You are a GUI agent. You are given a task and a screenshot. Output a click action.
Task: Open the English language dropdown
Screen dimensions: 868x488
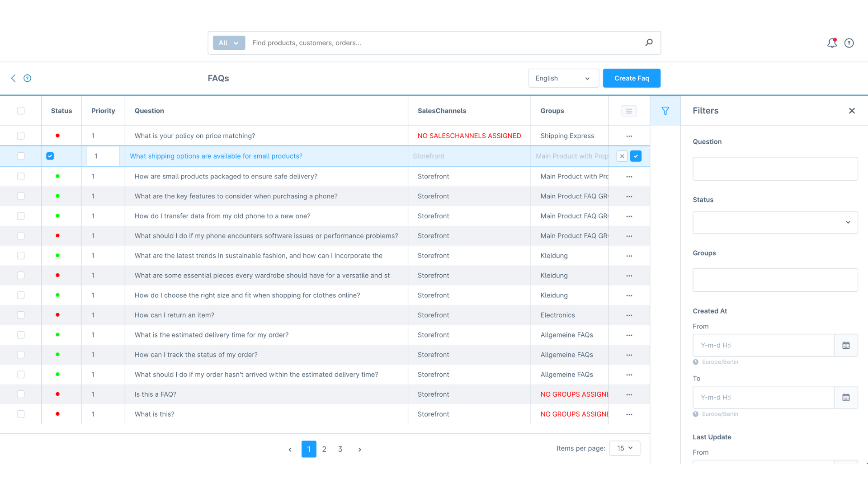pos(563,78)
